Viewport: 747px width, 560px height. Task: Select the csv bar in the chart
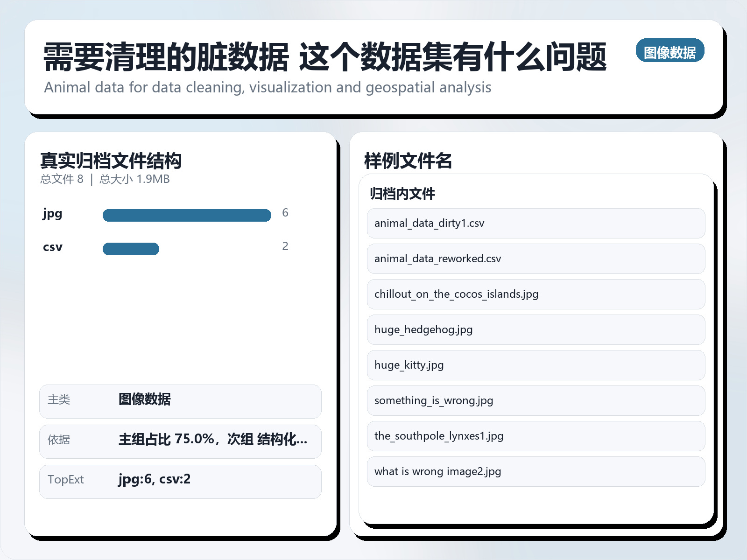(x=131, y=249)
